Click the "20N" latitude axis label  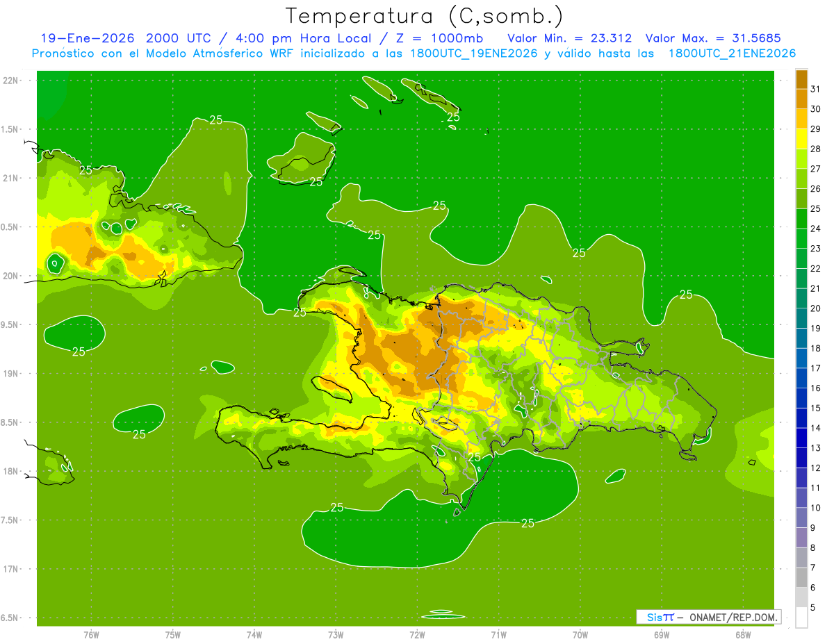(10, 276)
